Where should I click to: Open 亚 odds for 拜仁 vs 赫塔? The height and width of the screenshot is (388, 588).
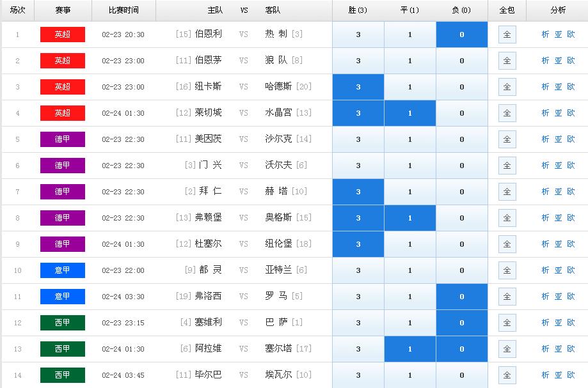559,192
